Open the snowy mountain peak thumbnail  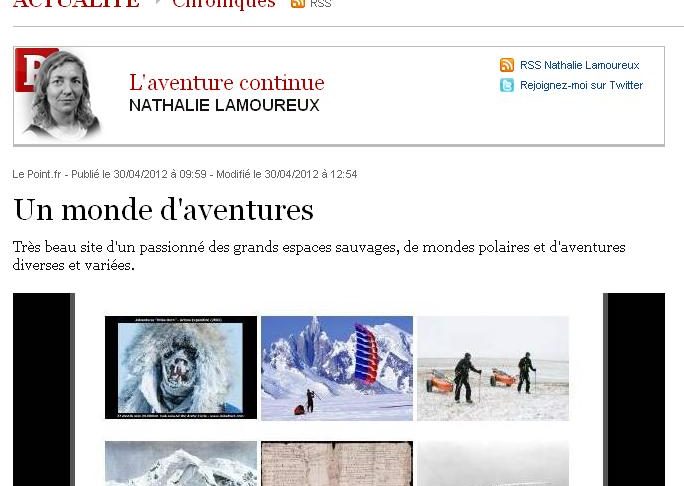click(181, 463)
